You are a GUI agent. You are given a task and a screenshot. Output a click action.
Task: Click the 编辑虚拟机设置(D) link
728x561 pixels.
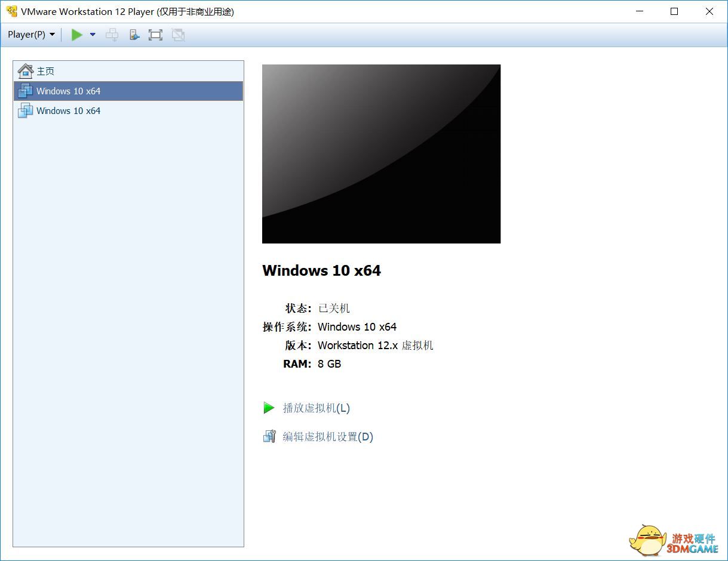(328, 437)
